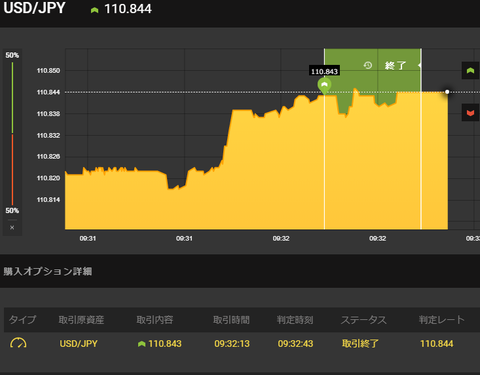The width and height of the screenshot is (480, 375).
Task: Click the 110.832 y-axis label
Action: [48, 135]
